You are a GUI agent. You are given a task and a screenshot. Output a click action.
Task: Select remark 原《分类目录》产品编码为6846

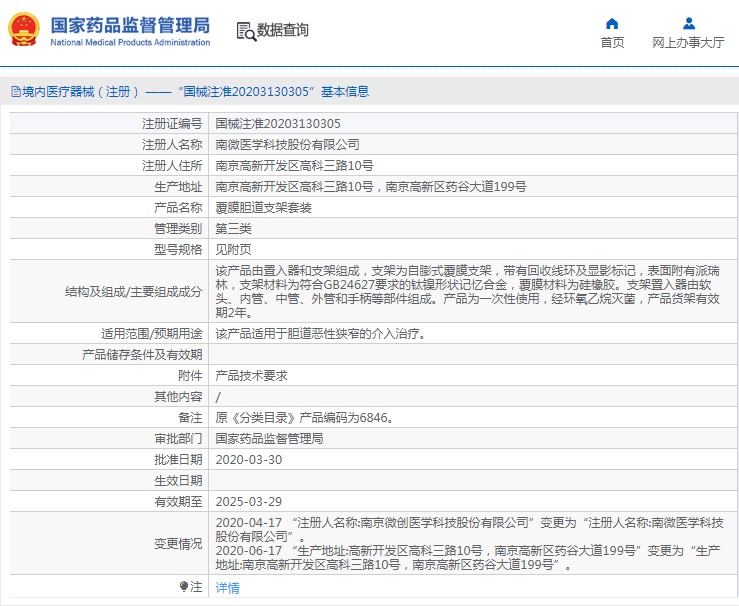[x=304, y=418]
